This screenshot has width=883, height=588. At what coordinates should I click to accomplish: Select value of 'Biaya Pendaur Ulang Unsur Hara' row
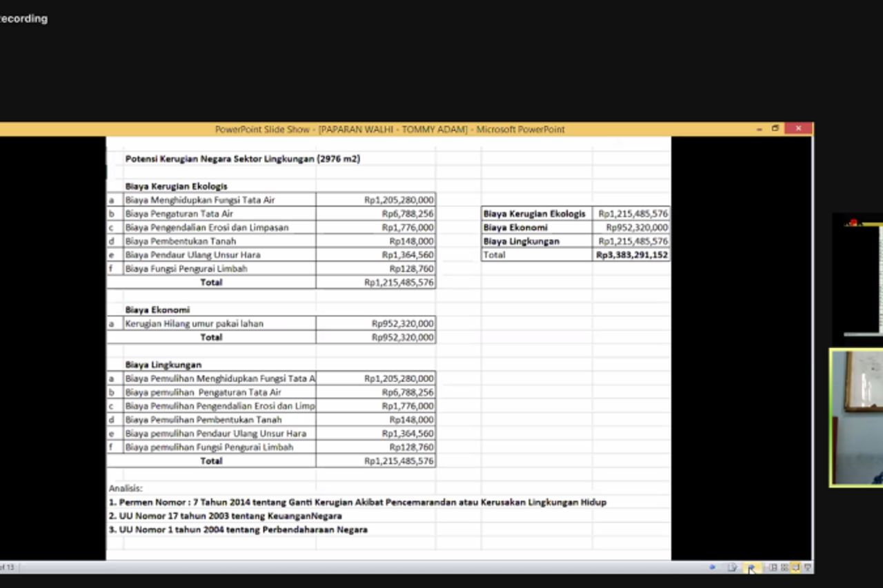(x=376, y=255)
